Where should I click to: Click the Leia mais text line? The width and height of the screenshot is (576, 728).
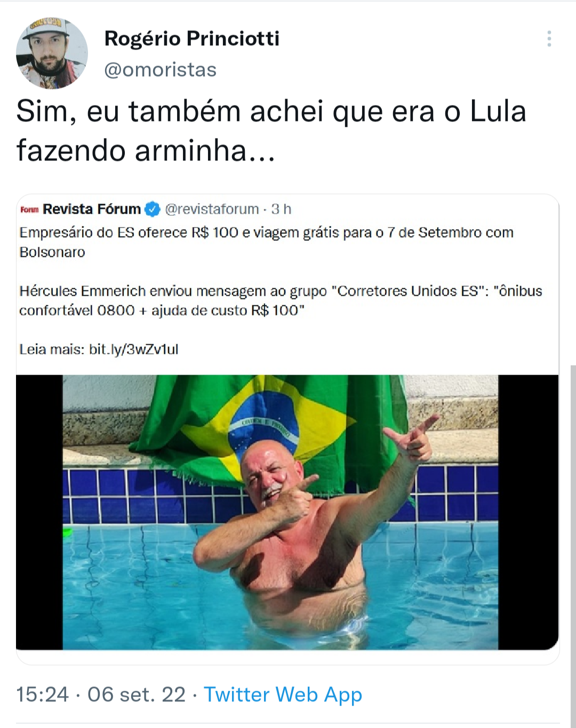click(99, 350)
